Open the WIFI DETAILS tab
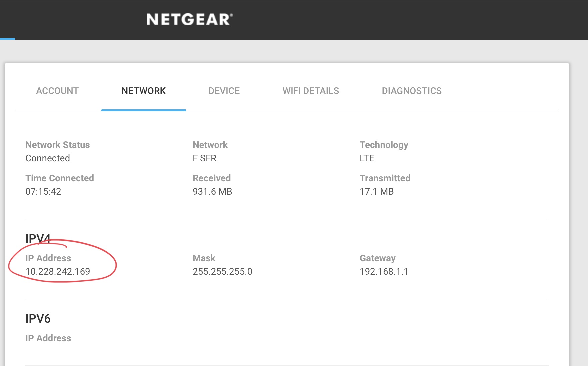 (x=310, y=91)
